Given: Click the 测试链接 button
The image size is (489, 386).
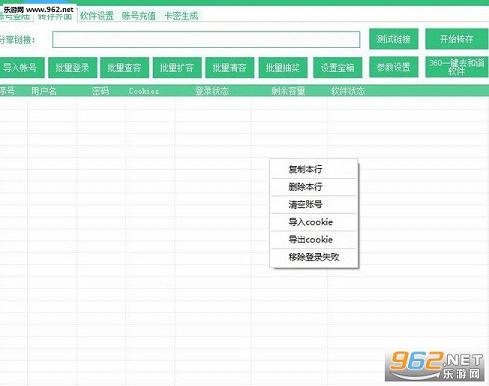Looking at the screenshot, I should click(394, 39).
